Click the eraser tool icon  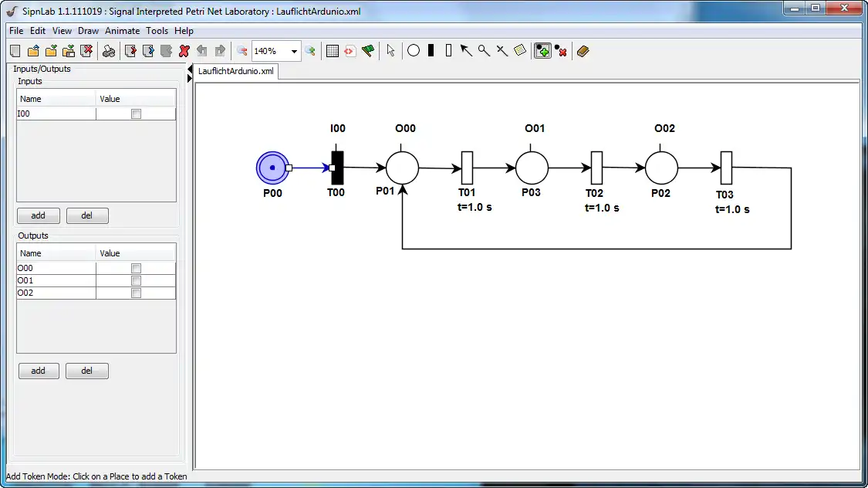(583, 51)
